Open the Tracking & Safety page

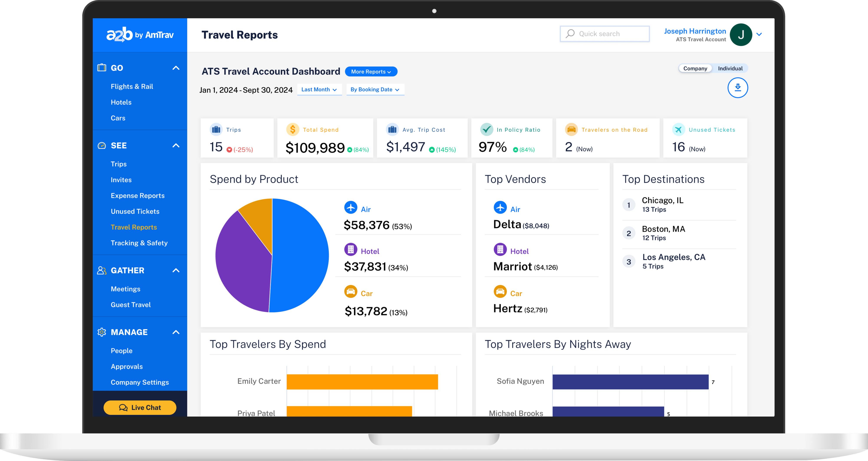click(x=139, y=243)
